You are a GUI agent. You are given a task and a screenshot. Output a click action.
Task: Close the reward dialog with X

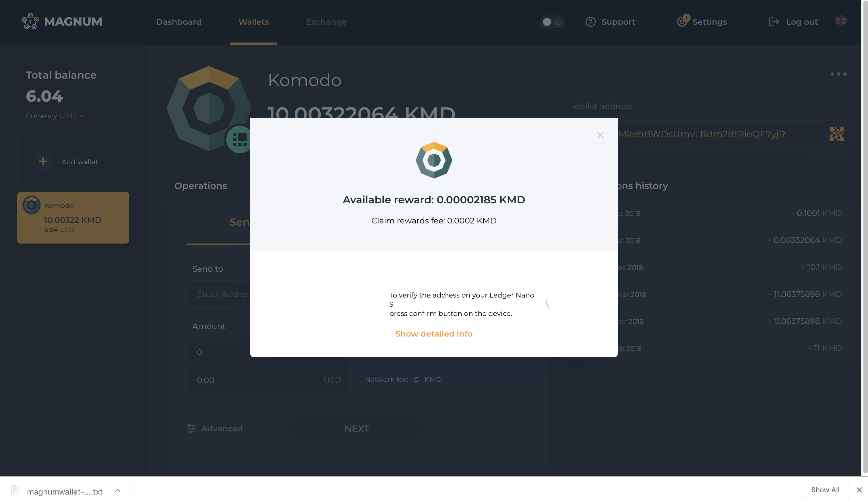pyautogui.click(x=600, y=135)
